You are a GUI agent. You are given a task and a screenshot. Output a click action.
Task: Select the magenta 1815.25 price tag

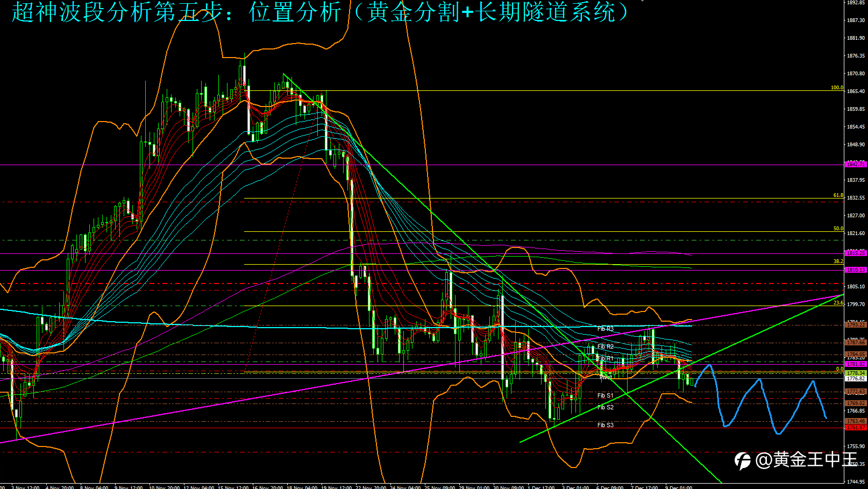pyautogui.click(x=856, y=253)
